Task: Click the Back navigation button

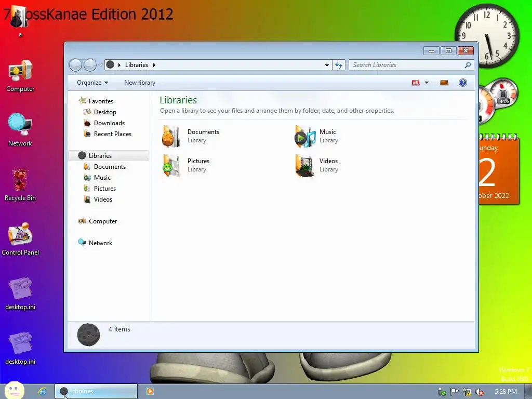Action: tap(75, 65)
